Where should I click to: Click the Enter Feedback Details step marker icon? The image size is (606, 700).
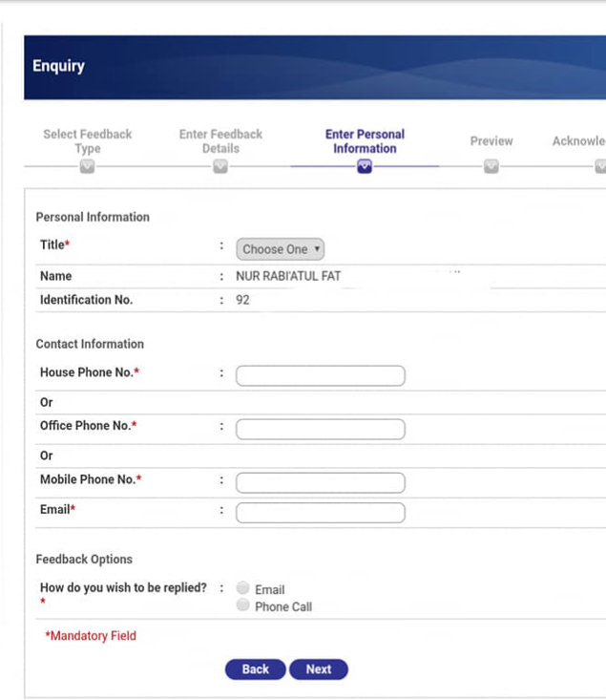tap(220, 166)
